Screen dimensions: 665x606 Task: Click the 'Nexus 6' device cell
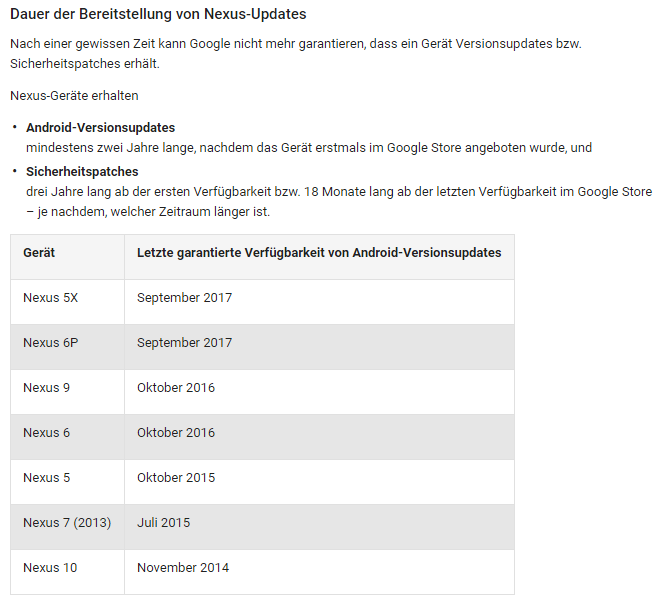click(46, 433)
